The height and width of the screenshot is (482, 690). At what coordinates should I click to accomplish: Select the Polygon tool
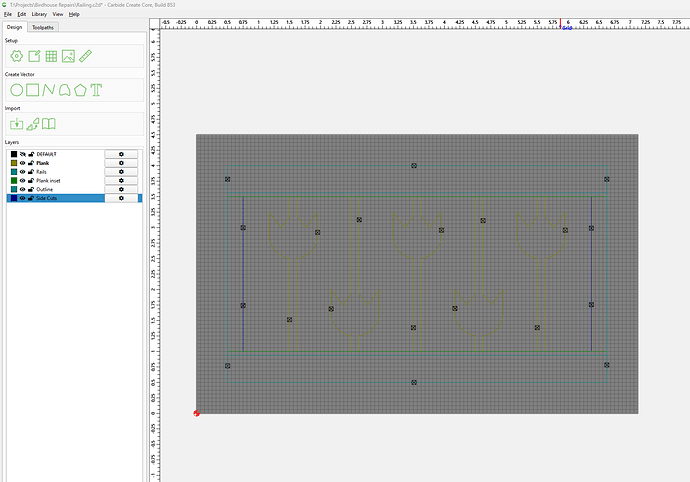click(80, 90)
